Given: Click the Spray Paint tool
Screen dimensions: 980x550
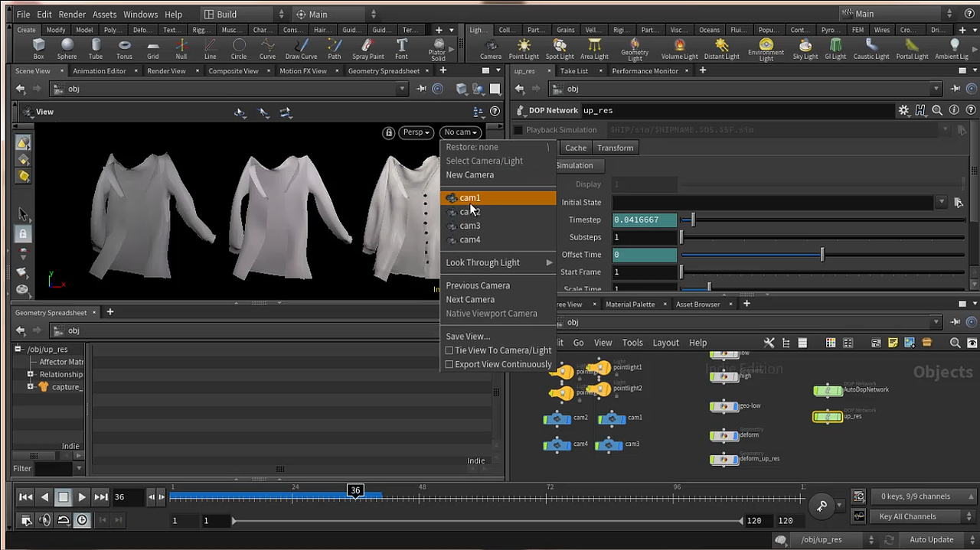Looking at the screenshot, I should coord(367,48).
